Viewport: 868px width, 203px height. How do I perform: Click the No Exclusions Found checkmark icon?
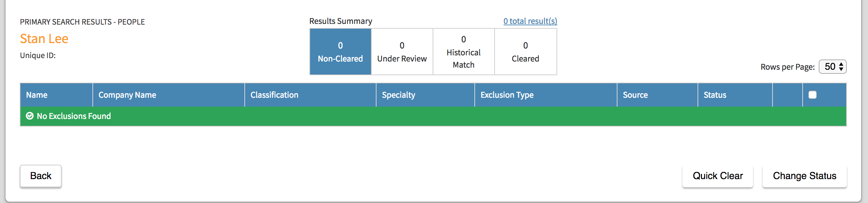[30, 116]
